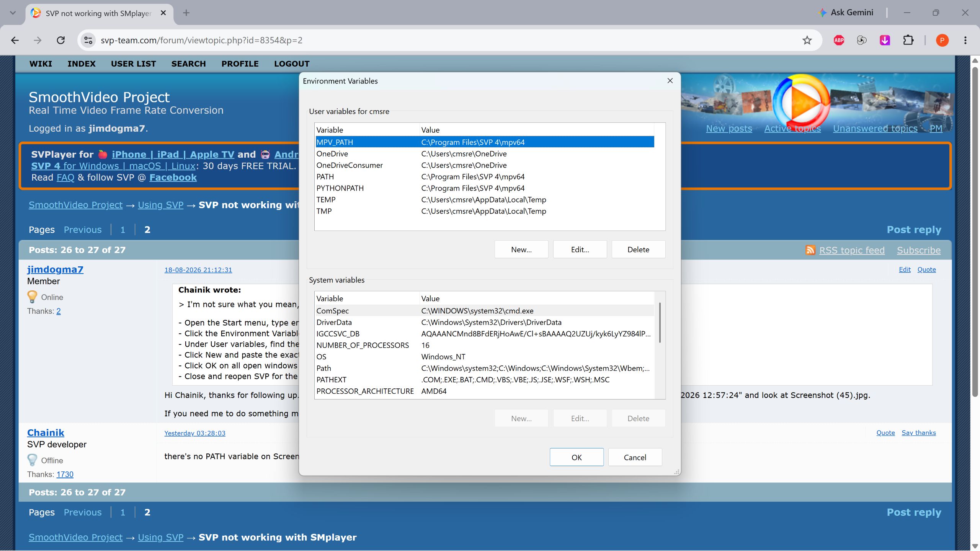The width and height of the screenshot is (980, 551).
Task: Open the tab search dropdown arrow
Action: tap(13, 13)
